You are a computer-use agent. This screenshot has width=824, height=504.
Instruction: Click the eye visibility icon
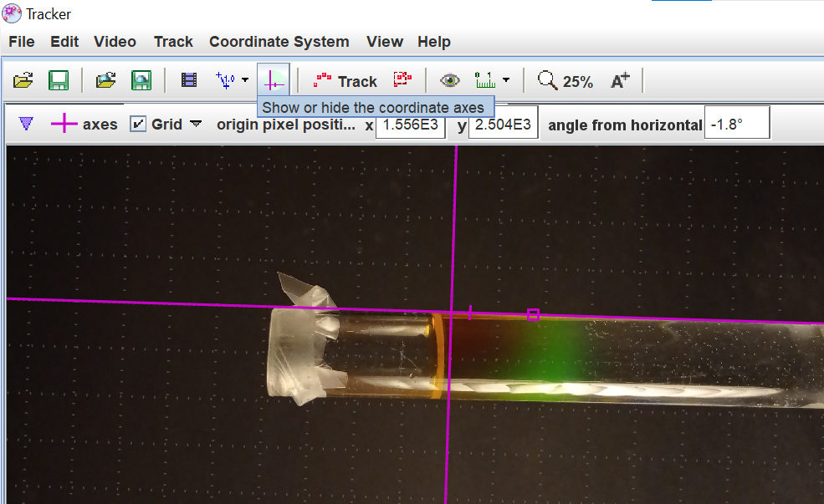(450, 79)
